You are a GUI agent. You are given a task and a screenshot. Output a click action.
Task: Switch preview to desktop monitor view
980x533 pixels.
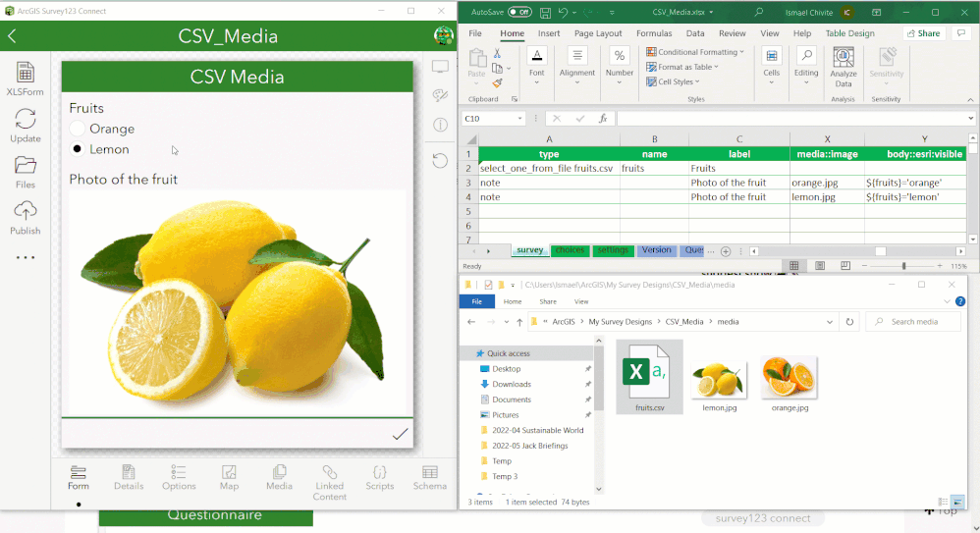pyautogui.click(x=440, y=67)
